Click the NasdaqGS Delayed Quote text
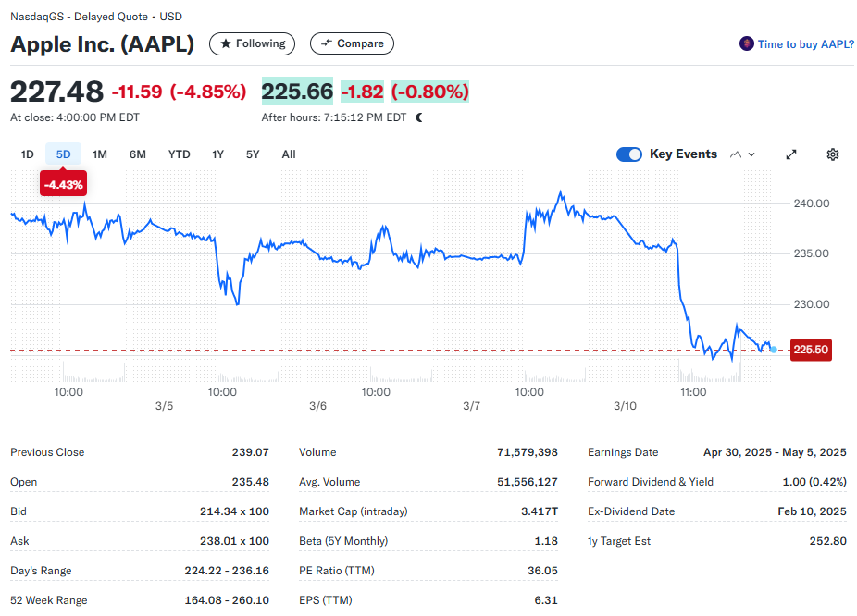The image size is (857, 616). tap(96, 17)
